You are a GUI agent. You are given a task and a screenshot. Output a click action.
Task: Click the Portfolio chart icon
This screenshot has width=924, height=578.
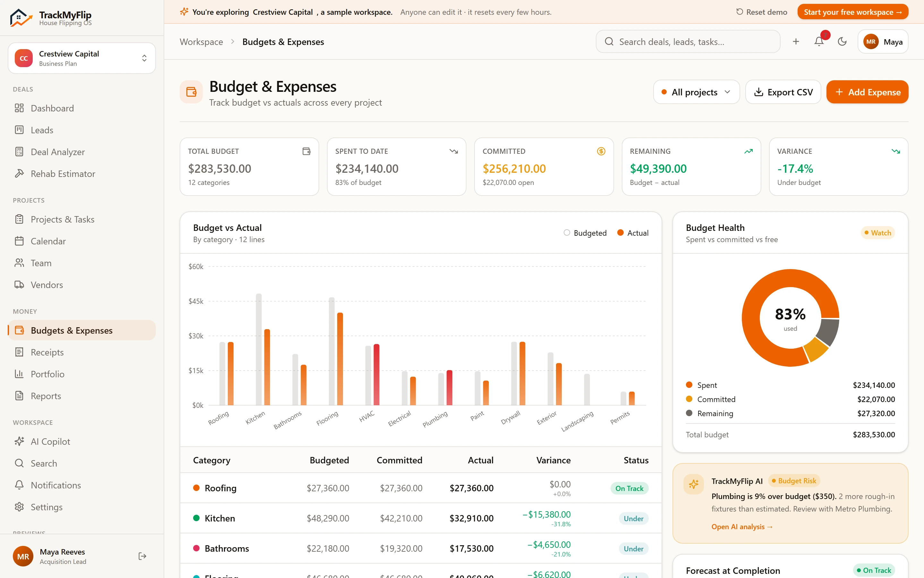(19, 374)
